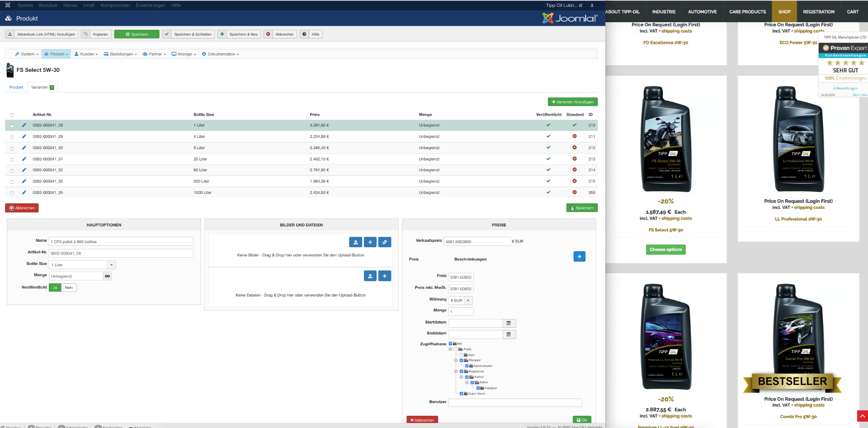The height and width of the screenshot is (428, 868).
Task: Expand the Kunden dropdown menu
Action: click(86, 54)
